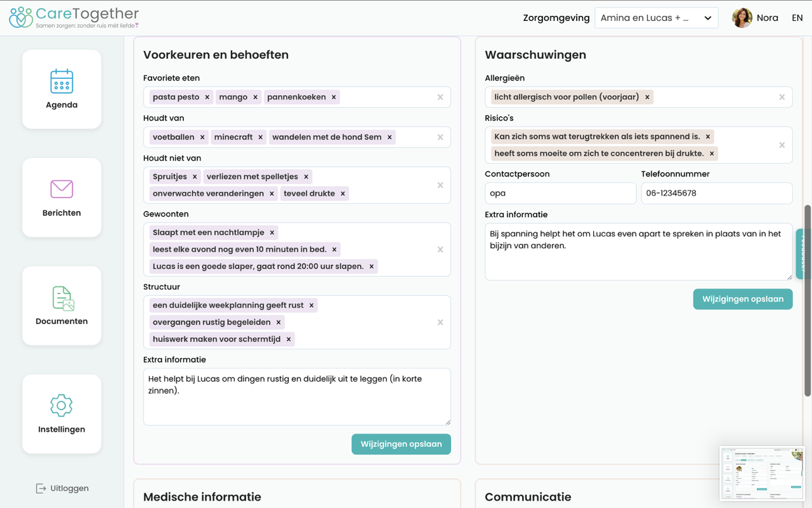Remove the 'minecraft' tag
The height and width of the screenshot is (508, 812).
pyautogui.click(x=260, y=137)
